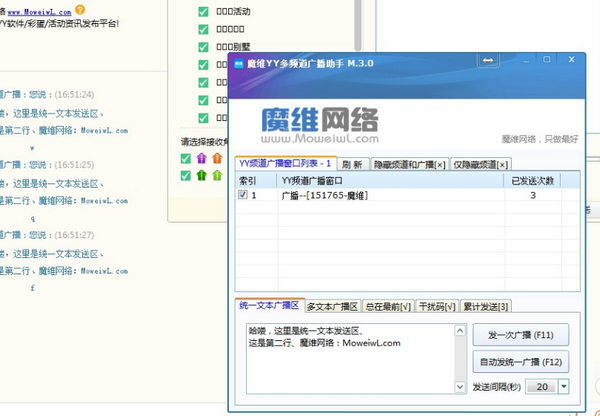
Task: Click the green up-arrow icon
Action: click(x=201, y=176)
